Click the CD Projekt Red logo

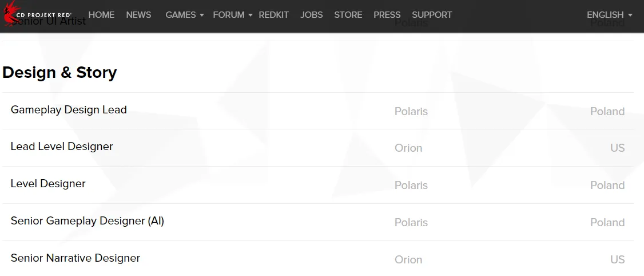(37, 14)
